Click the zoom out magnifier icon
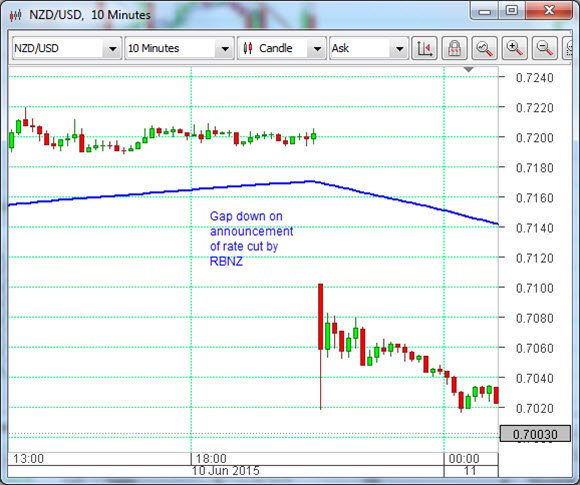The height and width of the screenshot is (485, 580). [x=544, y=48]
